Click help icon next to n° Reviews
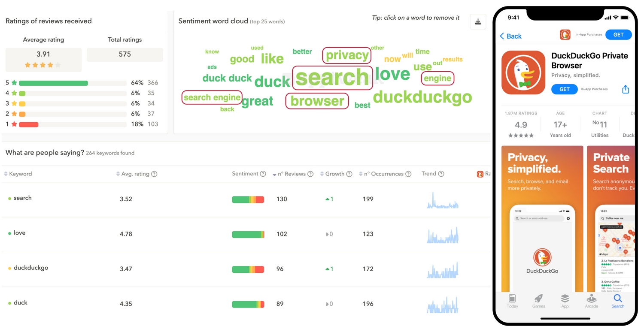Viewport: 644px width, 332px height. [x=310, y=174]
